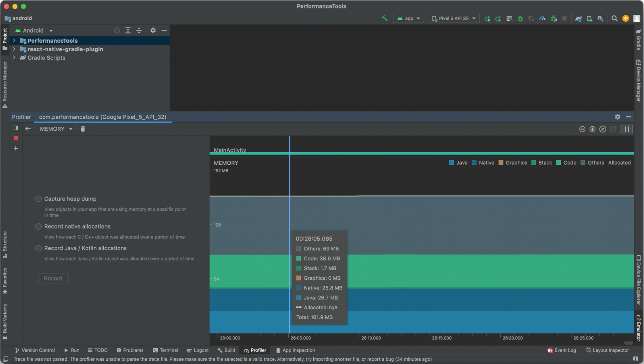Open the SDK Manager cube icon
The width and height of the screenshot is (644, 364).
click(x=600, y=19)
